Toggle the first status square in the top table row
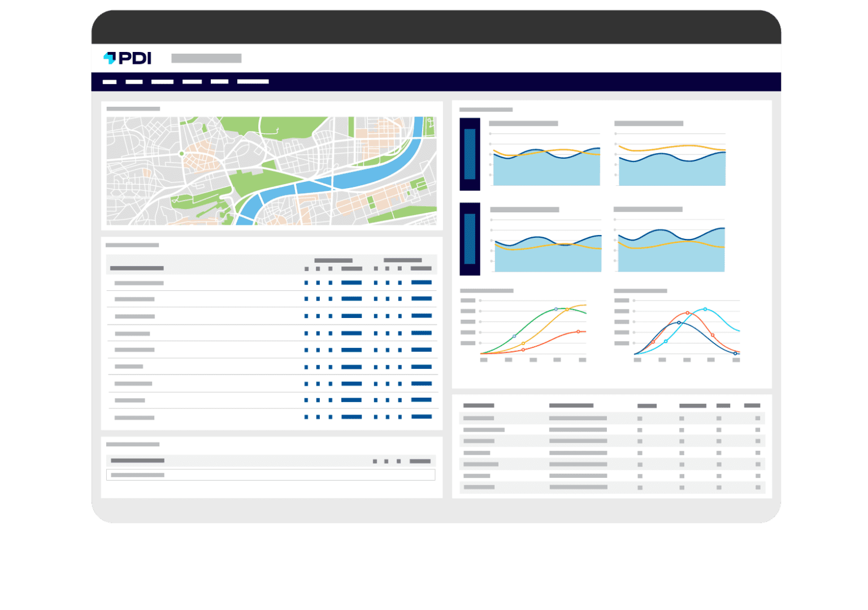 [x=306, y=283]
